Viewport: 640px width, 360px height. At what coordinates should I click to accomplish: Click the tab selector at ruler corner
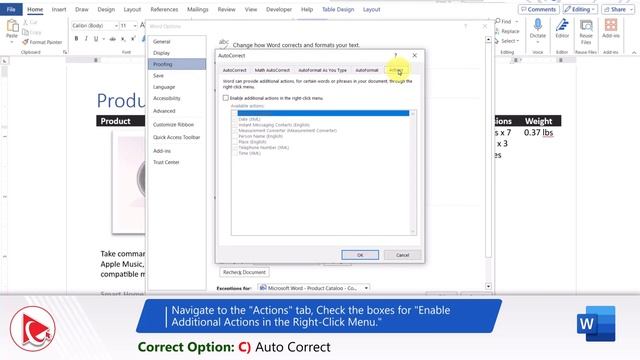(x=4, y=61)
